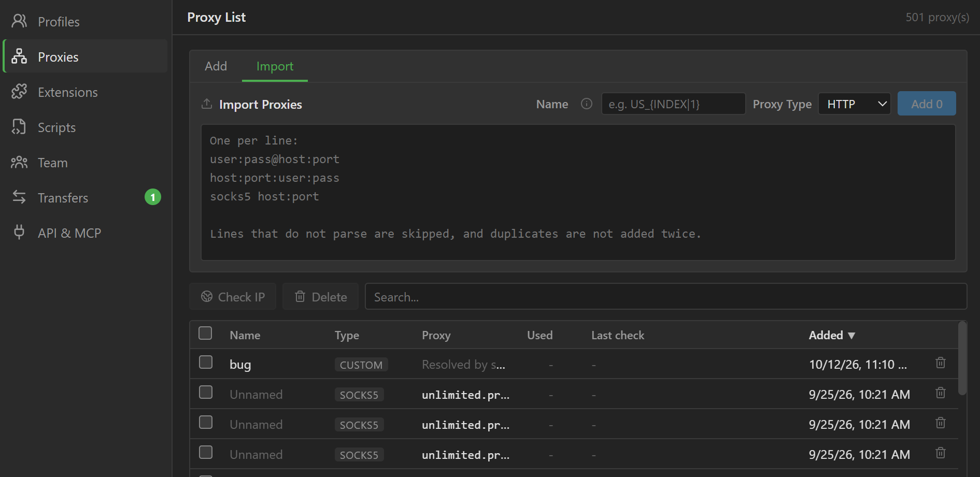Click the Used column header
Viewport: 980px width, 477px height.
539,335
